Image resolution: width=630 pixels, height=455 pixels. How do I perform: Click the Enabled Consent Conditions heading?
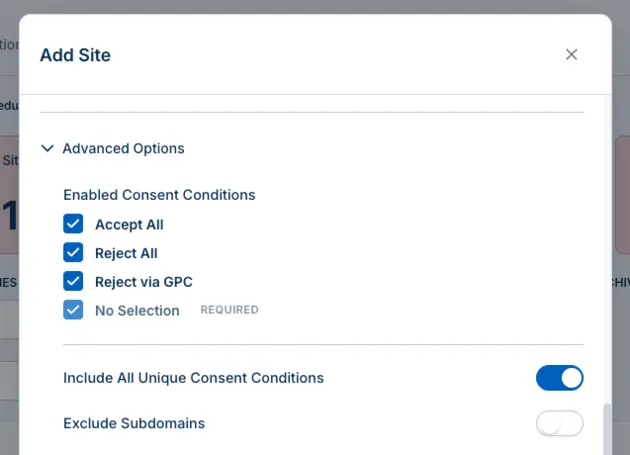pyautogui.click(x=159, y=195)
